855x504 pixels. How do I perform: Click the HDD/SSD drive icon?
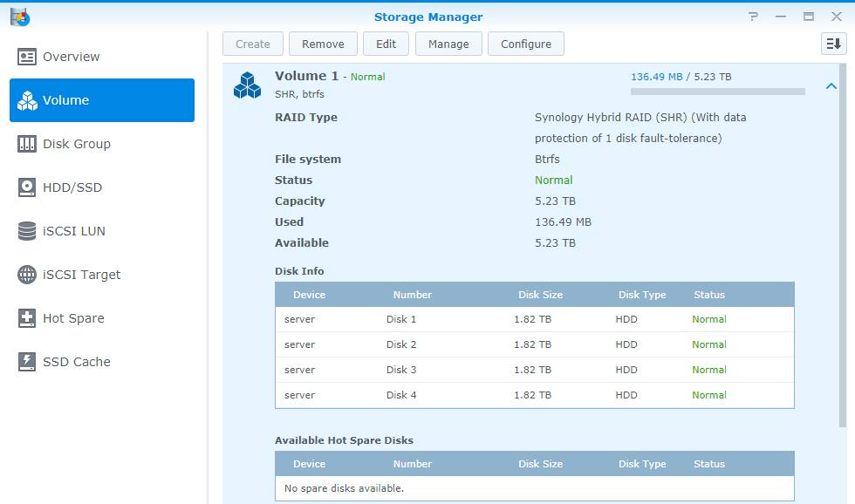(27, 187)
